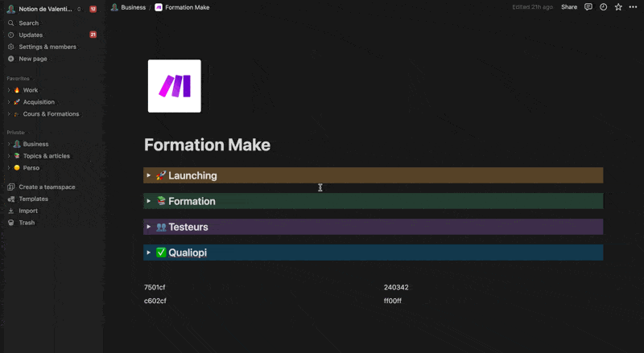
Task: Expand the Work page chevron in sidebar
Action: pos(9,90)
